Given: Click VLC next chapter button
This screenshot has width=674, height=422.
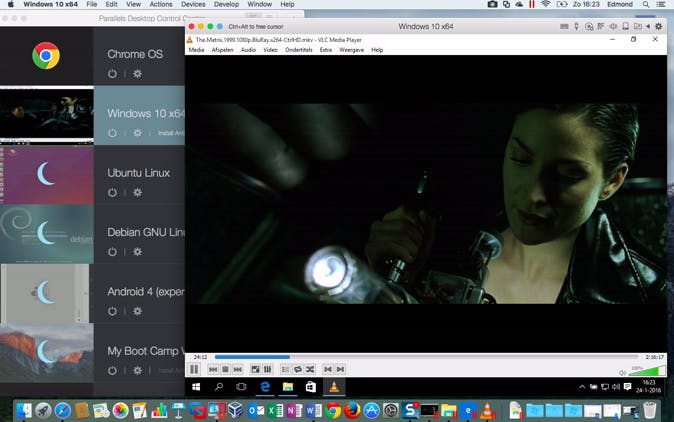Looking at the screenshot, I should tap(340, 369).
